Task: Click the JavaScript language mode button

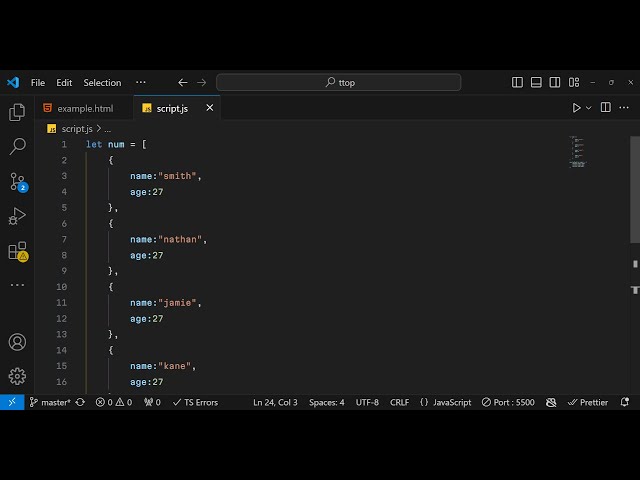Action: coord(446,402)
